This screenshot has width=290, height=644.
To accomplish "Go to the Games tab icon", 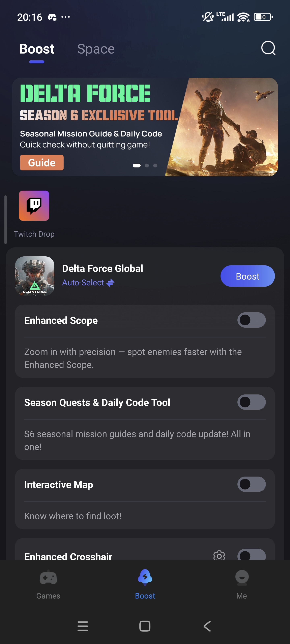I will 48,578.
